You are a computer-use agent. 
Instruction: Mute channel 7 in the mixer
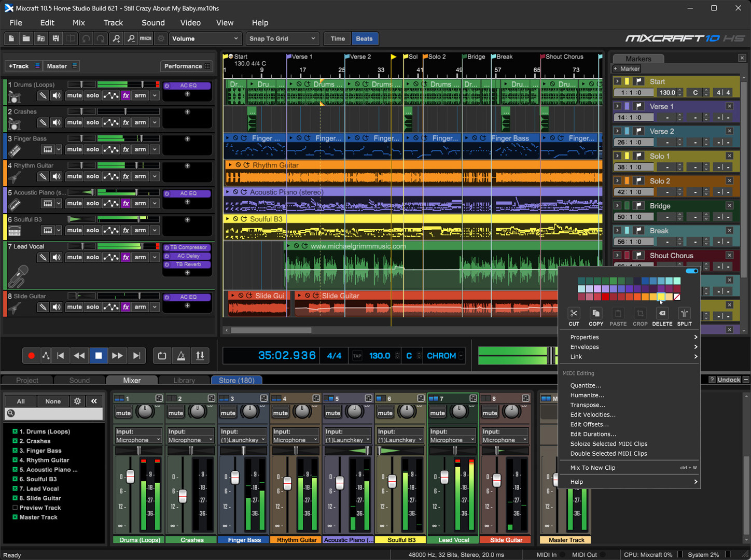tap(437, 413)
